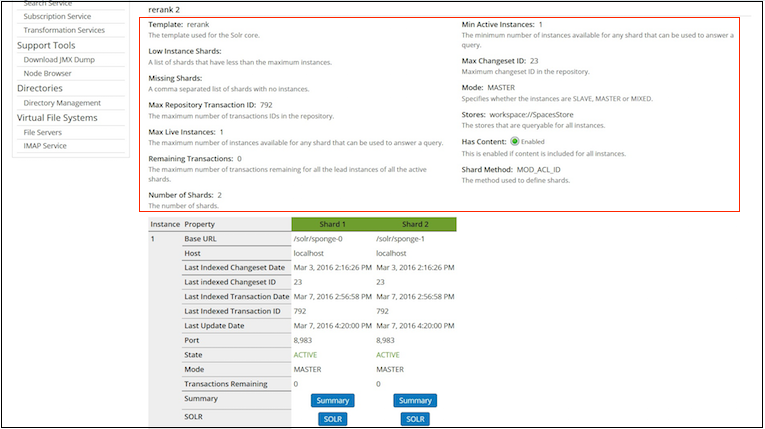Image resolution: width=765 pixels, height=429 pixels.
Task: Open File Servers settings
Action: pyautogui.click(x=45, y=132)
